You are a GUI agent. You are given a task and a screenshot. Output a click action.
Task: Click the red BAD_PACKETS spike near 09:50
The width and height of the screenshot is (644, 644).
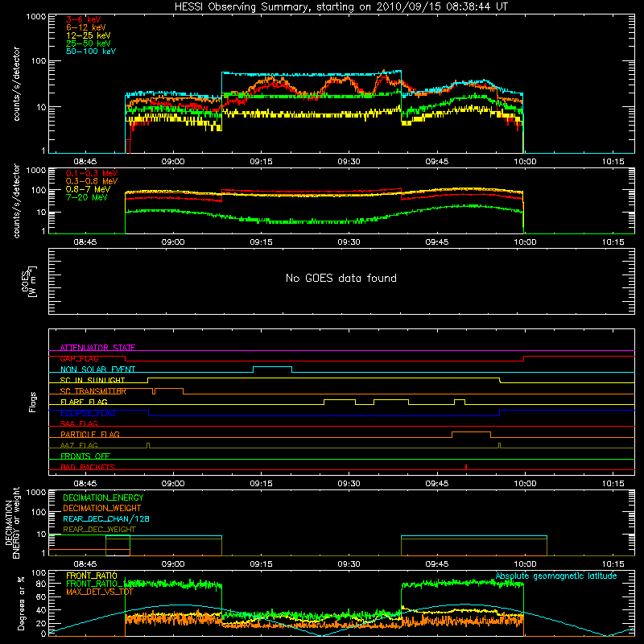coord(466,467)
